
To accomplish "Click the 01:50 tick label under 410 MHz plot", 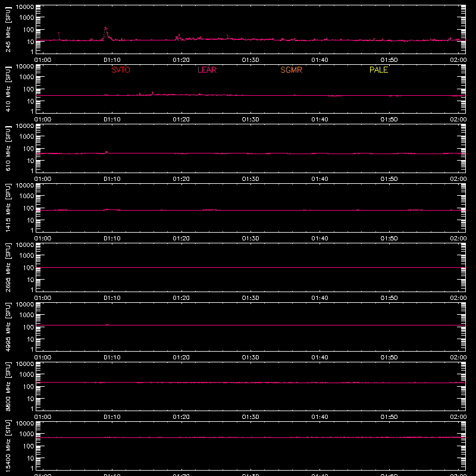I will pyautogui.click(x=389, y=120).
